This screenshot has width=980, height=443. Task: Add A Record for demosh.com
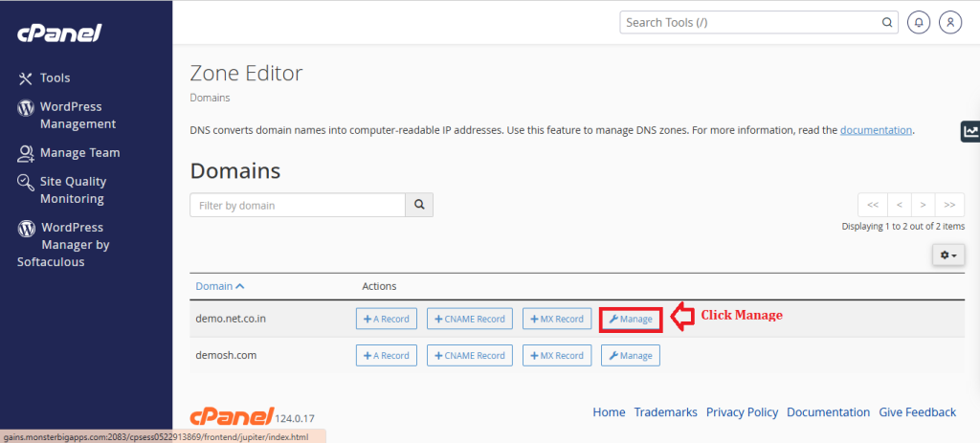(x=387, y=356)
